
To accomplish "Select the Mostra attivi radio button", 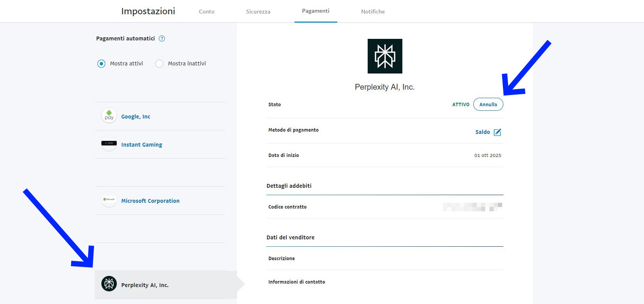I will coord(101,63).
